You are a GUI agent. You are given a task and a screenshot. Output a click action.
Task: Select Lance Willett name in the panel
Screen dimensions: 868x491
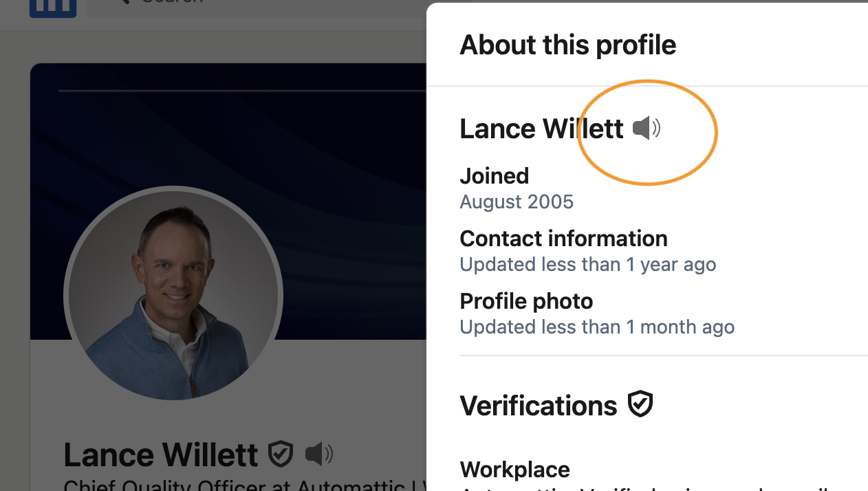coord(541,129)
